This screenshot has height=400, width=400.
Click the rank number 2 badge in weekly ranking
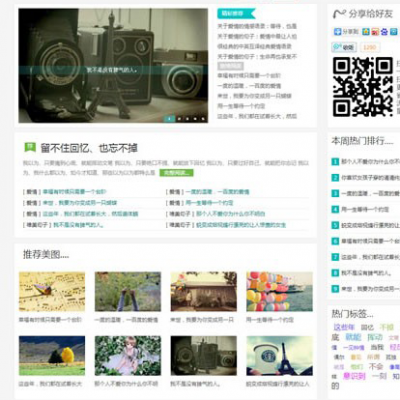coord(335,178)
